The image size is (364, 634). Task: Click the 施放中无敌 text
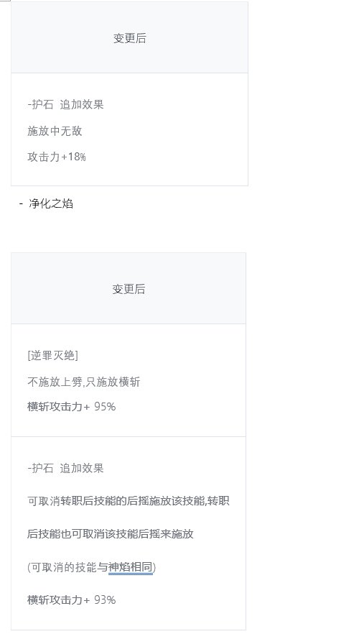[x=55, y=131]
